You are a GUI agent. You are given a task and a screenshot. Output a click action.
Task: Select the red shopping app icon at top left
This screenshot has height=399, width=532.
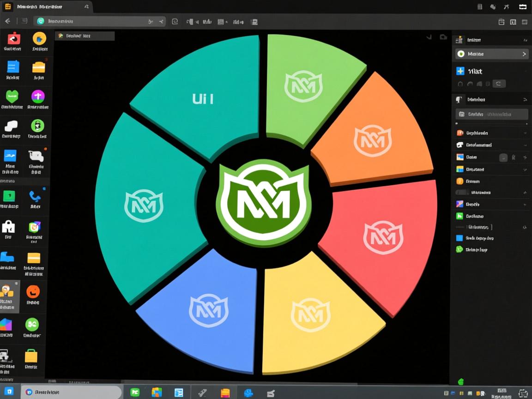(13, 40)
